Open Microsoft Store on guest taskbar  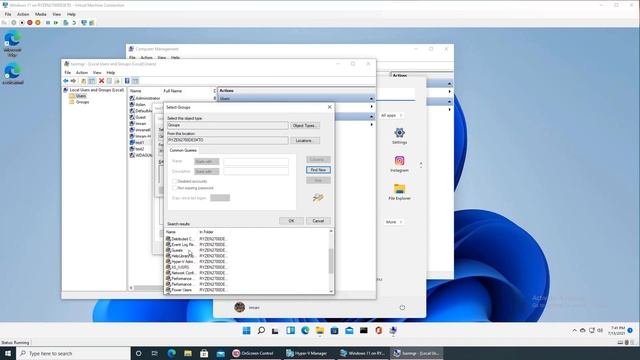coord(334,331)
